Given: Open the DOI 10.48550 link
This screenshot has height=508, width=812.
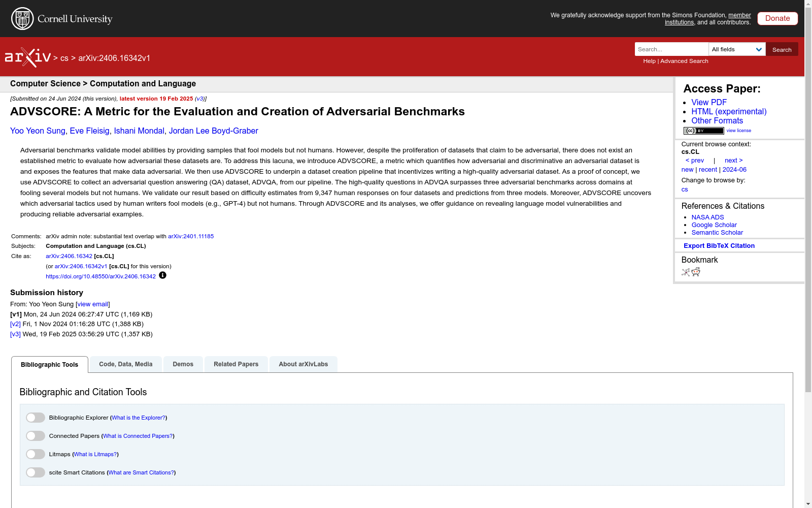Looking at the screenshot, I should (100, 276).
